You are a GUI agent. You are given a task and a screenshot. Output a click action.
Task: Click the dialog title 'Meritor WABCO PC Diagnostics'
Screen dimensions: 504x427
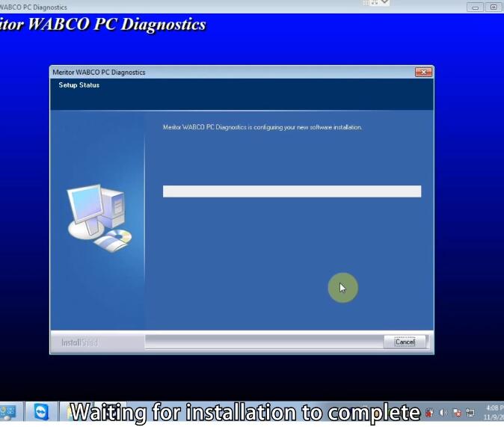pos(99,73)
